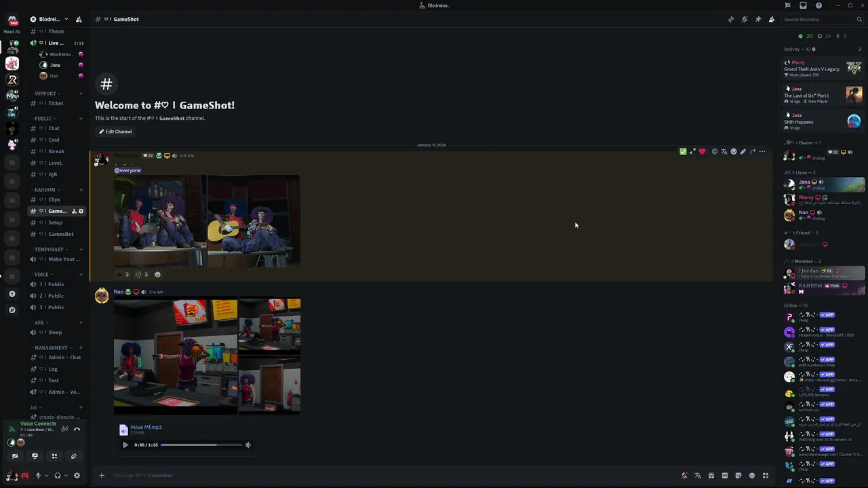Click the Edit Channel button
This screenshot has height=488, width=868.
tap(115, 131)
